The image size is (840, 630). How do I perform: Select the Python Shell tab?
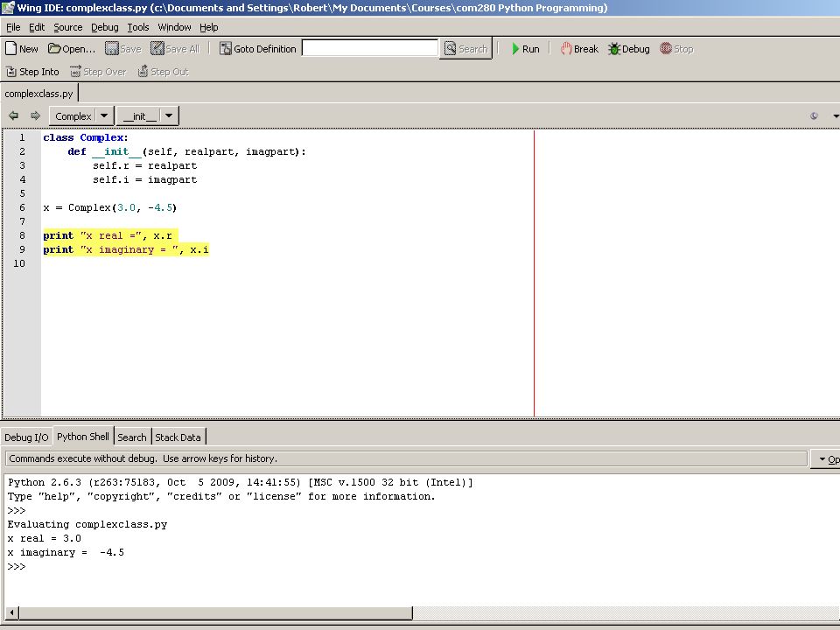83,437
